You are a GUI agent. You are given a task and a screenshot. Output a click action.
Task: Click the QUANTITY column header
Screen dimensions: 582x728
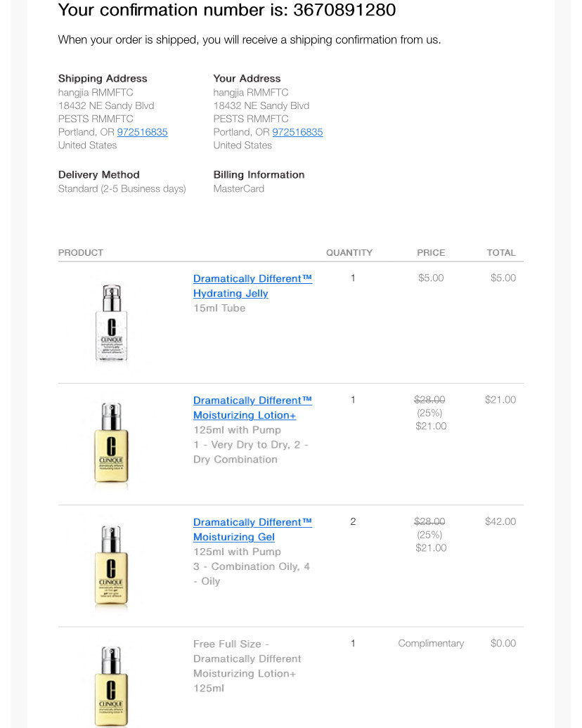(349, 253)
